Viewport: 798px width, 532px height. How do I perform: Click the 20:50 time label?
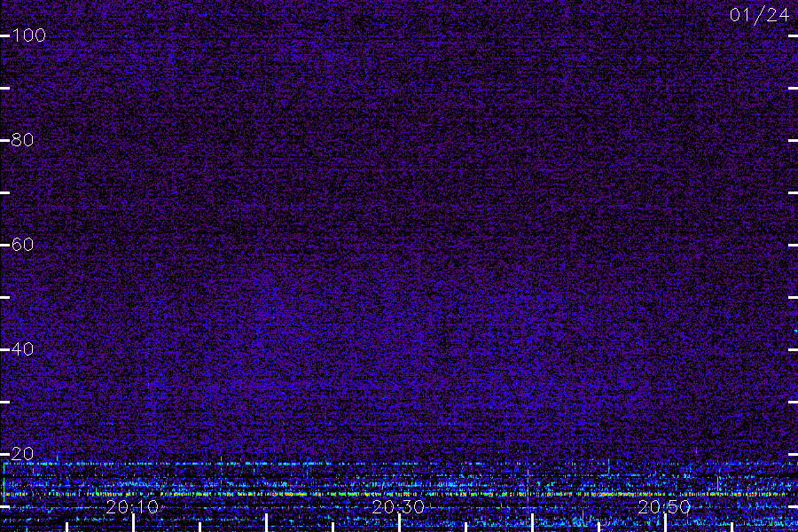point(664,507)
